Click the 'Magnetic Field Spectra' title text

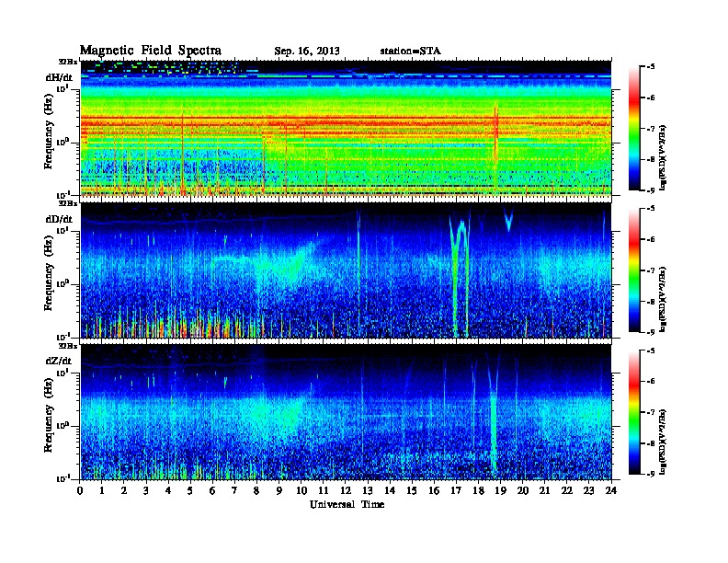pyautogui.click(x=151, y=51)
